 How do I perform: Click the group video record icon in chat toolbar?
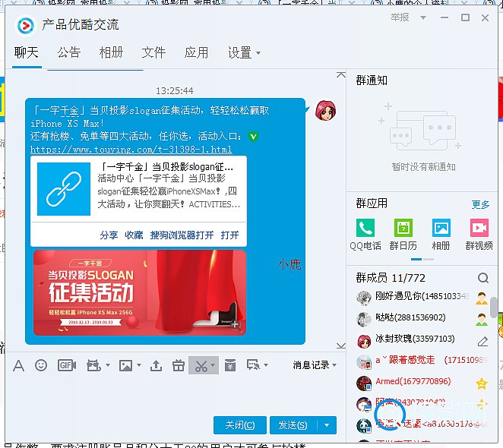93,365
